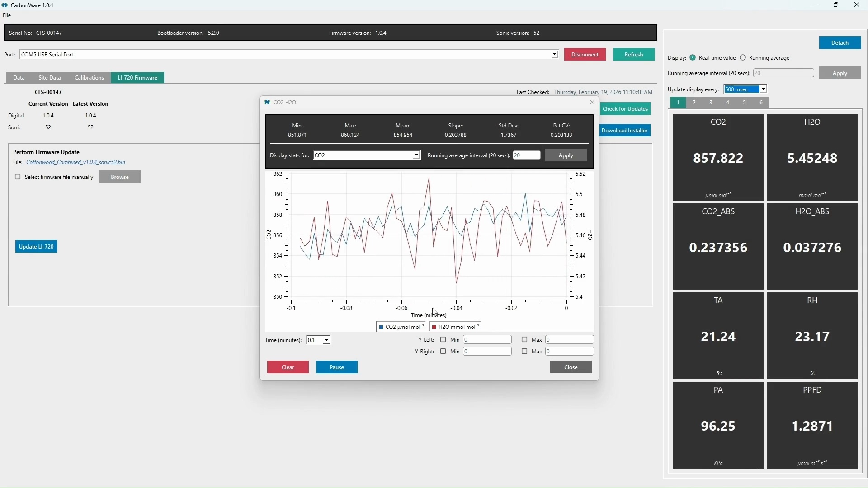This screenshot has width=868, height=488.
Task: Open the Cottonwood_Combined firmware file link
Action: [75, 162]
